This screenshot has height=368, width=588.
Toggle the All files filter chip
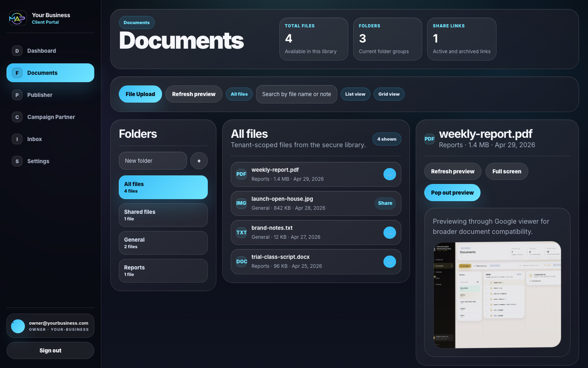tap(239, 94)
